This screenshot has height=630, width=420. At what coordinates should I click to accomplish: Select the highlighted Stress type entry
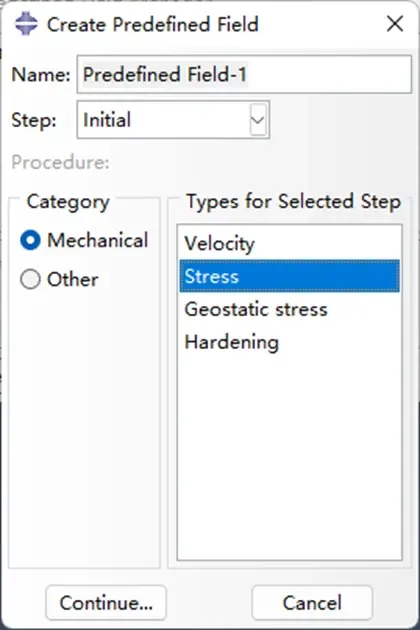[x=289, y=276]
